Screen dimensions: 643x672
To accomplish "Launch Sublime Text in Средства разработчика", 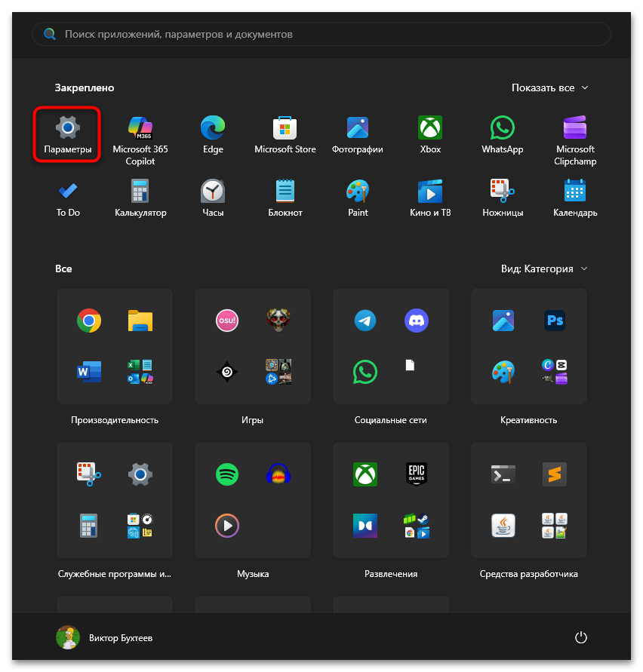I will point(555,474).
